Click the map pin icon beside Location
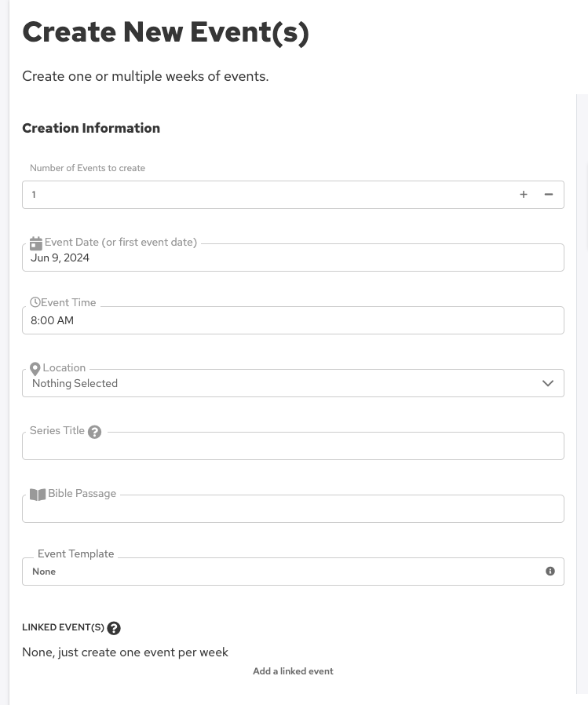The width and height of the screenshot is (588, 705). pos(35,368)
